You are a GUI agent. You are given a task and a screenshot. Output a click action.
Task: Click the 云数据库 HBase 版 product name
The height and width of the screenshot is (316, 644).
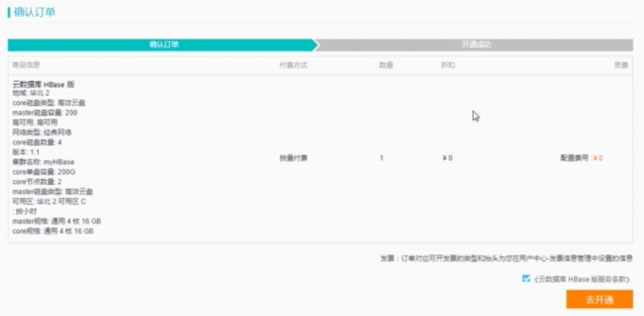tap(44, 84)
